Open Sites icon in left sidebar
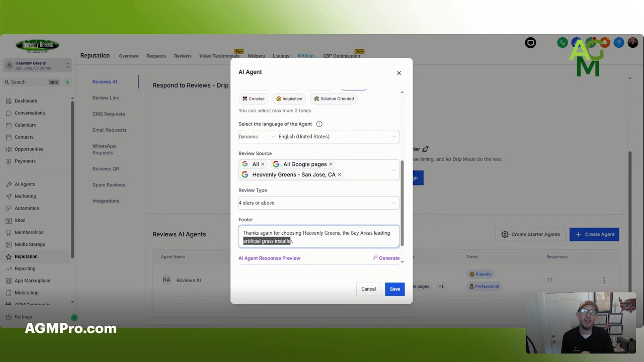Screen dimensions: 644x362 (9, 220)
